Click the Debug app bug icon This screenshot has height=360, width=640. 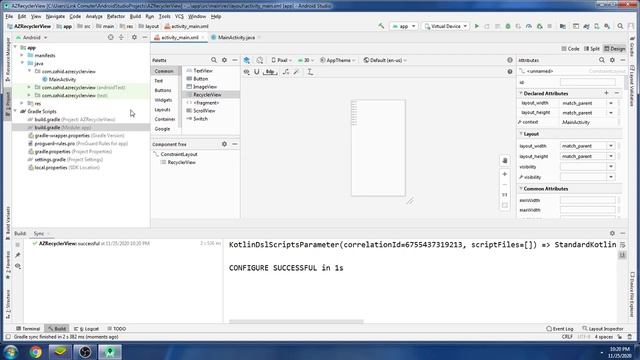pyautogui.click(x=508, y=26)
